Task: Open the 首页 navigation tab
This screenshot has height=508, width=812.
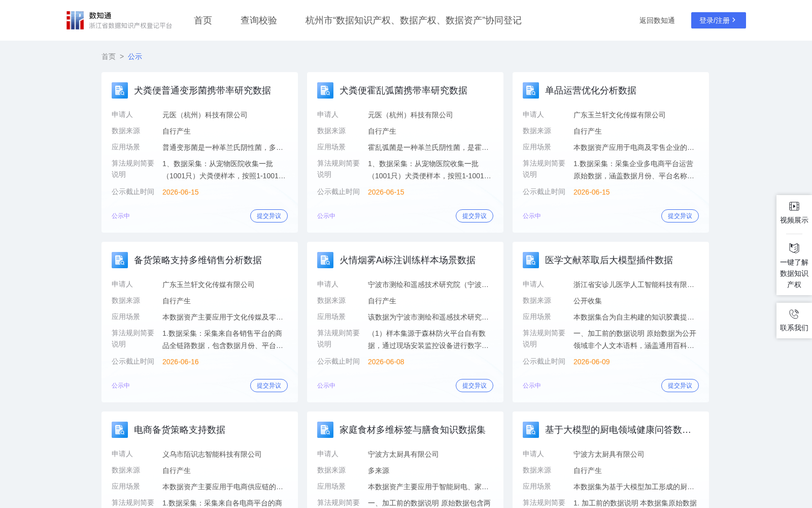Action: pyautogui.click(x=203, y=20)
